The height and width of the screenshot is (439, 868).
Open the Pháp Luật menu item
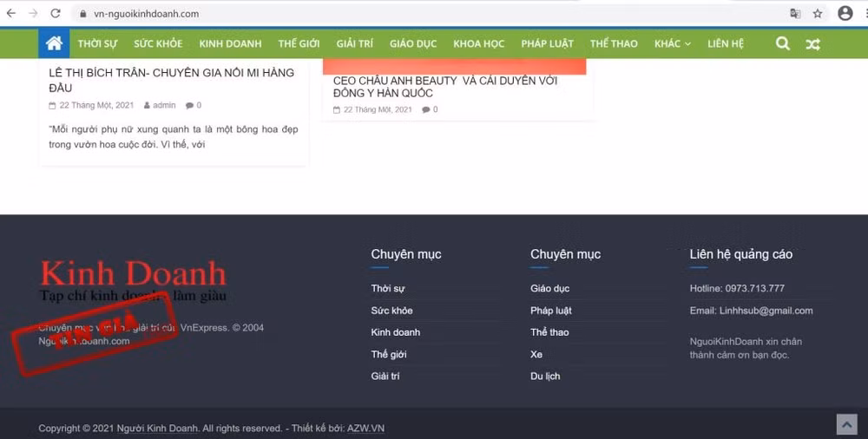point(548,43)
